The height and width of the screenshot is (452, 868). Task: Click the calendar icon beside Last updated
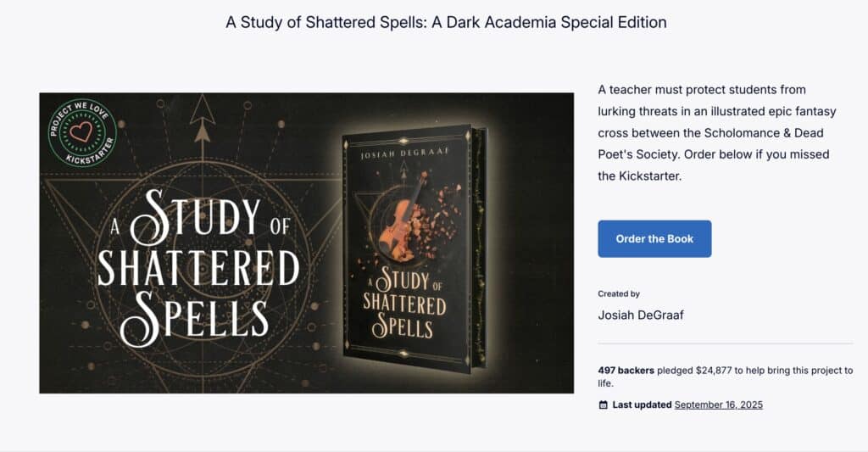click(x=604, y=405)
